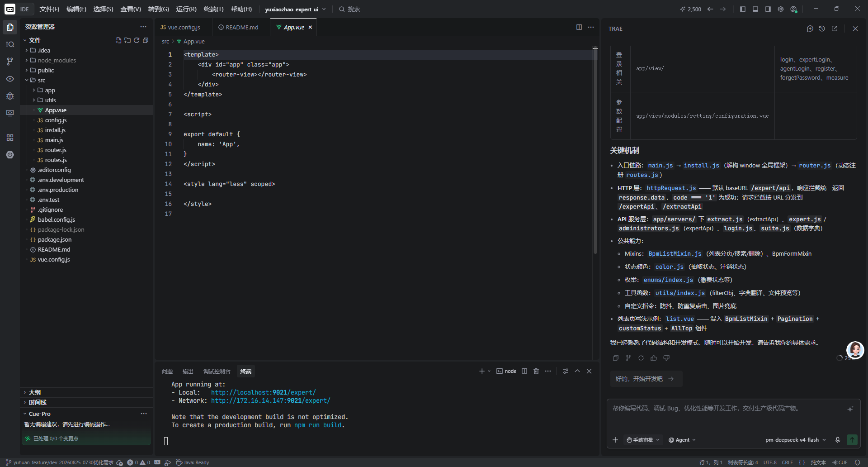Toggle the bottom panel layout

(755, 9)
